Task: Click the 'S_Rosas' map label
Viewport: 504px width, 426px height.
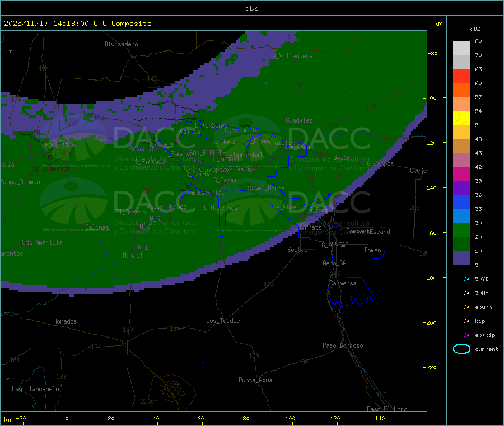Action: [225, 180]
